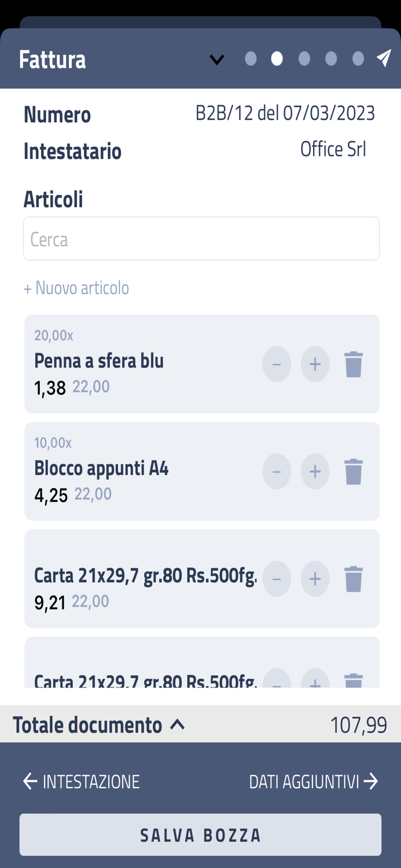
Task: Delete "Penna a sfera blu" using its trash icon
Action: [x=354, y=364]
